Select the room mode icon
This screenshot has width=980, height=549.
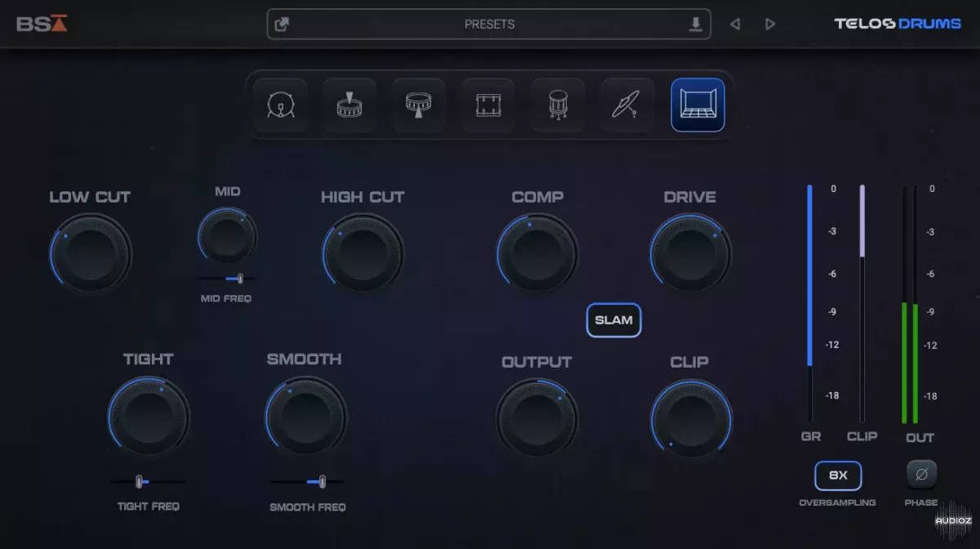click(x=698, y=105)
